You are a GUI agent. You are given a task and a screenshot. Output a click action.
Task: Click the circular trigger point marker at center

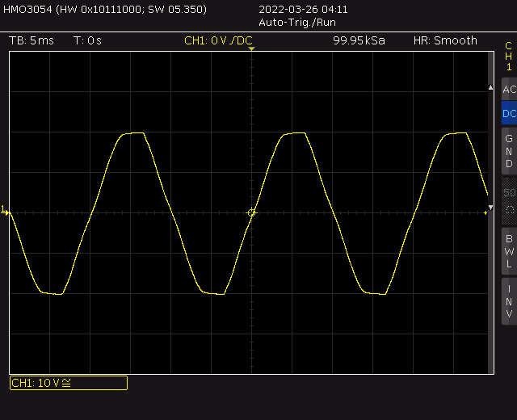[251, 212]
